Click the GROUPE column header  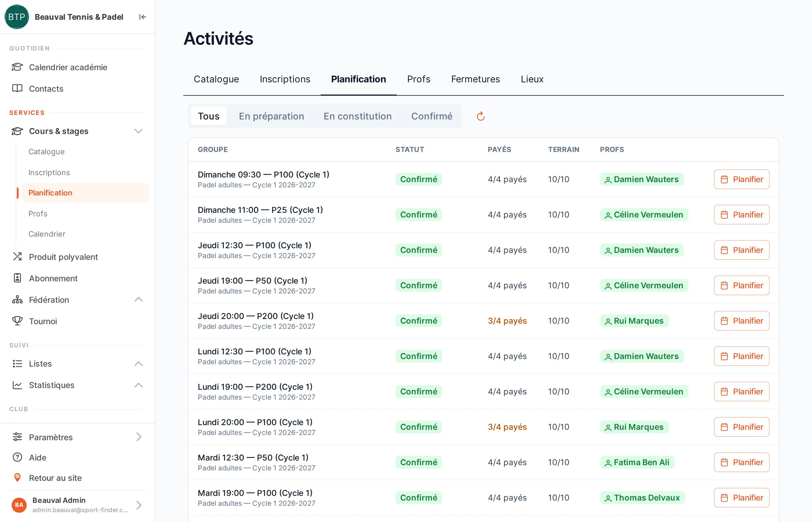click(x=213, y=149)
